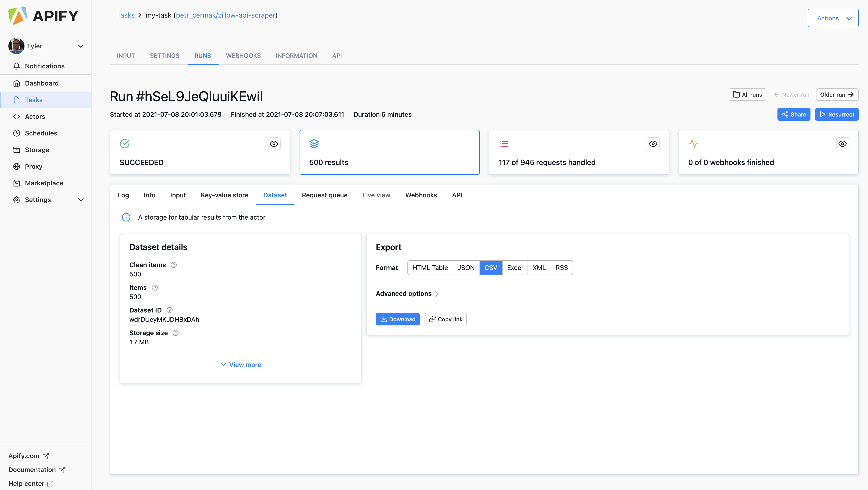Expand Advanced options section
This screenshot has height=490, width=868.
(x=407, y=293)
